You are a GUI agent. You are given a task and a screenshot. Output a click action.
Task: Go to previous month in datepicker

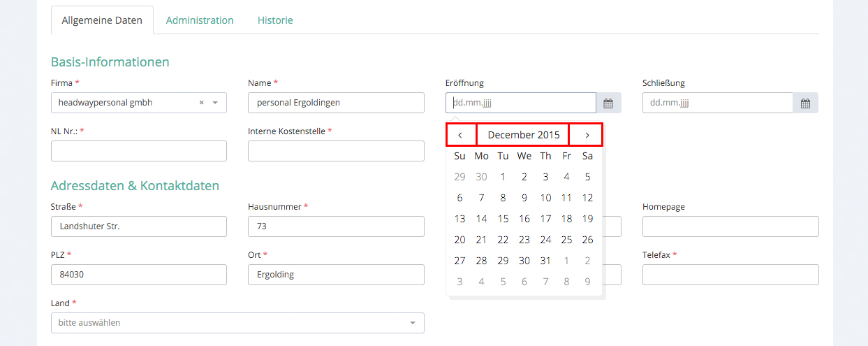(461, 135)
